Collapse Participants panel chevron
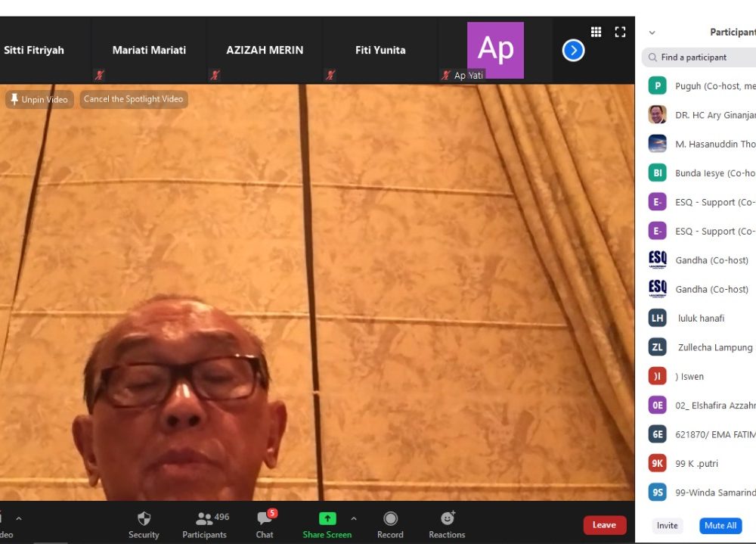This screenshot has width=756, height=544. 652,33
